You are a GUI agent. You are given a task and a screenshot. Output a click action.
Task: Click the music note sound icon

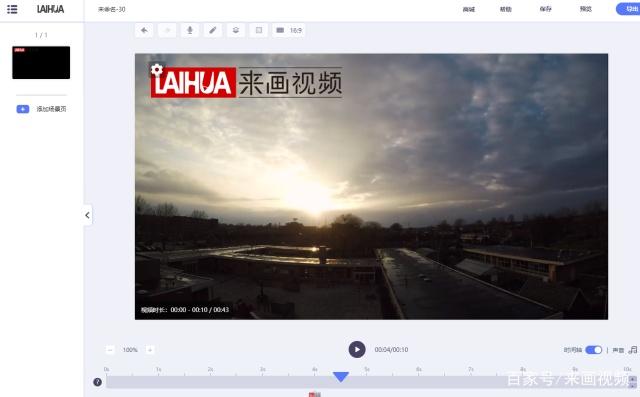633,350
